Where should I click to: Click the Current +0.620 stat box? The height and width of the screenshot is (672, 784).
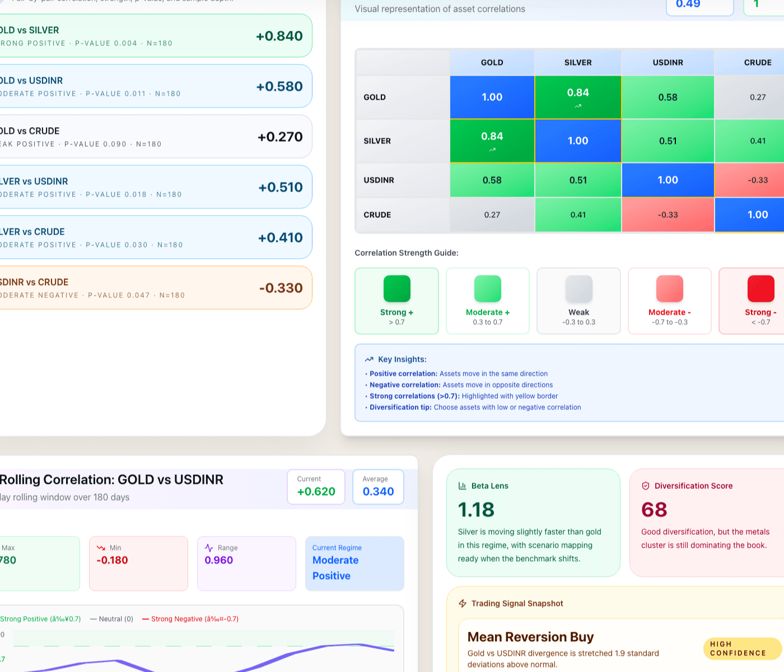tap(316, 487)
